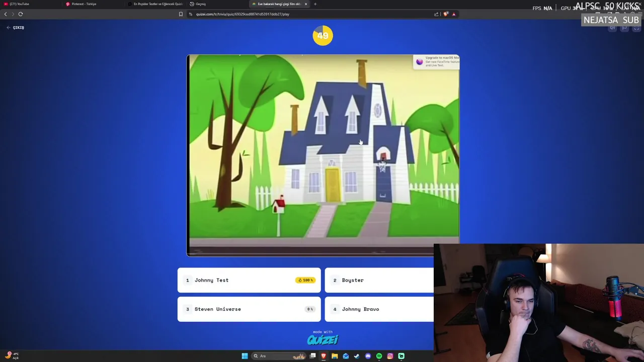Click the 0% badge on Steven Universe
644x362 pixels.
pyautogui.click(x=310, y=309)
